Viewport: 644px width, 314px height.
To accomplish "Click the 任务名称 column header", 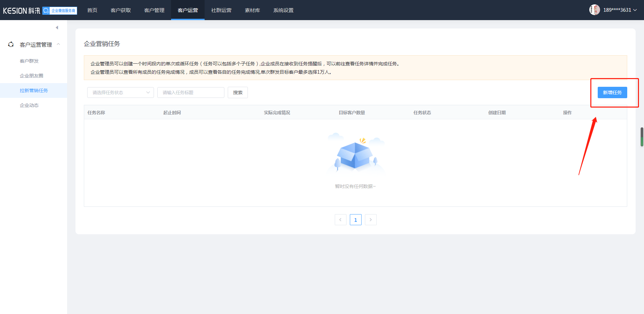I will click(96, 113).
